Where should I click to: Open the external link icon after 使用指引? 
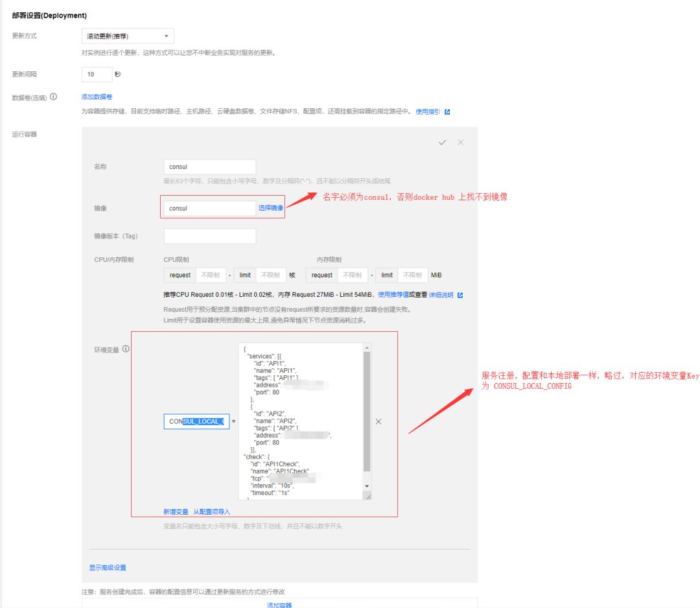click(447, 111)
